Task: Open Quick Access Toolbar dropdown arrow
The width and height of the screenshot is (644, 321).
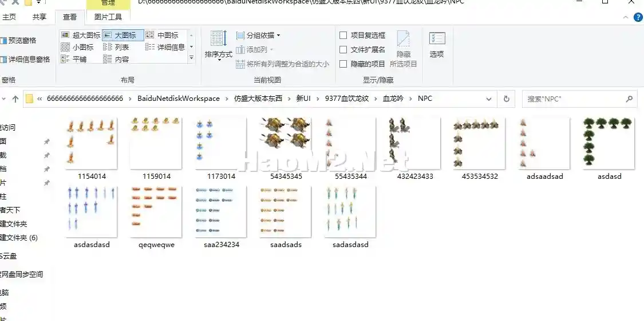Action: [38, 2]
